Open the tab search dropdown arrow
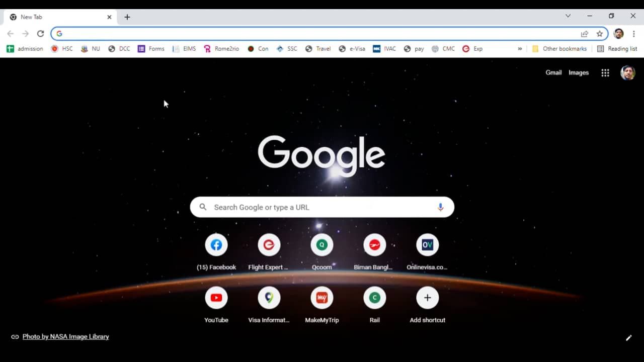 [568, 16]
